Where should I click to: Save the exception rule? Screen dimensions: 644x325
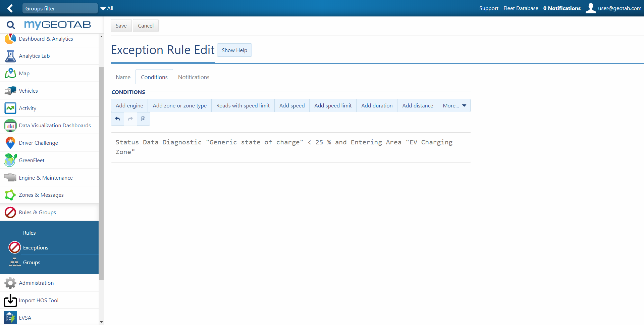121,26
